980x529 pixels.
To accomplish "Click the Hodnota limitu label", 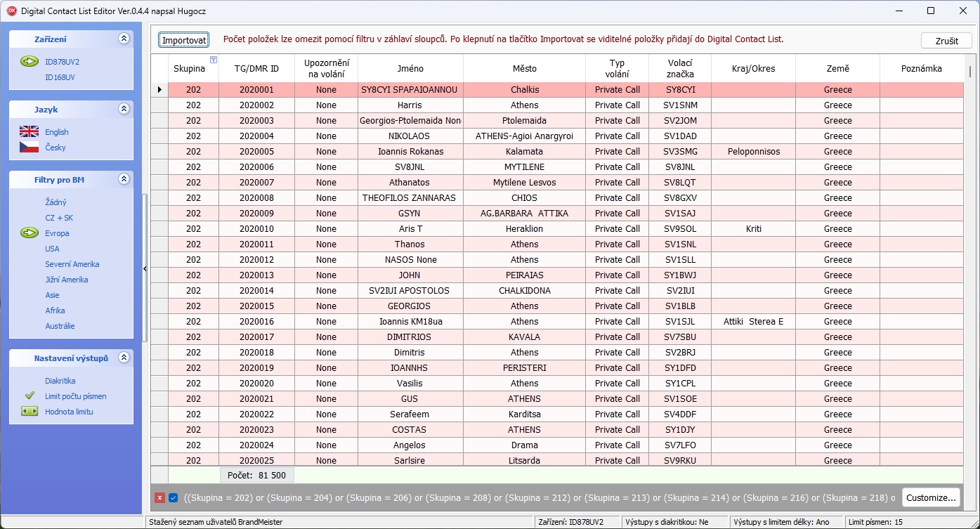I will point(69,411).
